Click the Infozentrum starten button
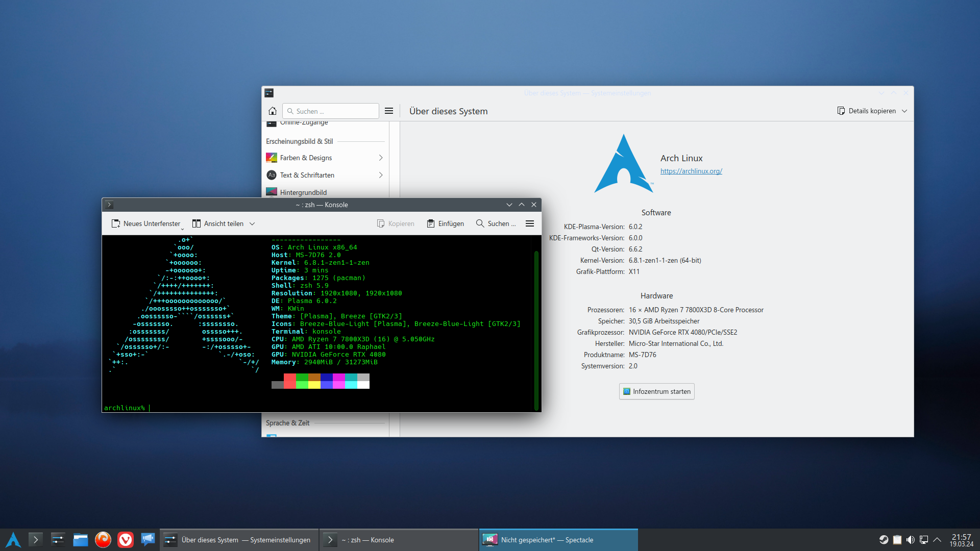980x551 pixels. tap(656, 391)
